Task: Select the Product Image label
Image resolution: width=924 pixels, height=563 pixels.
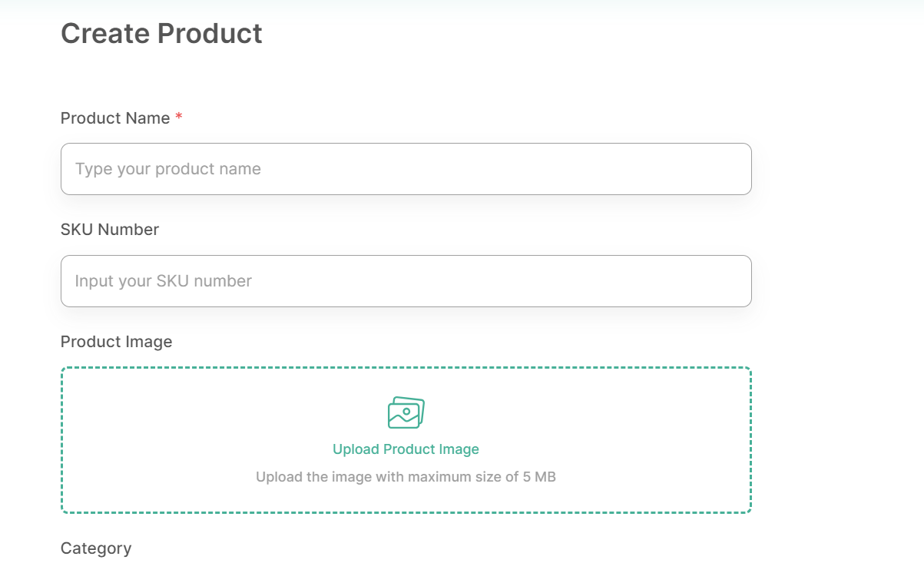Action: click(x=117, y=342)
